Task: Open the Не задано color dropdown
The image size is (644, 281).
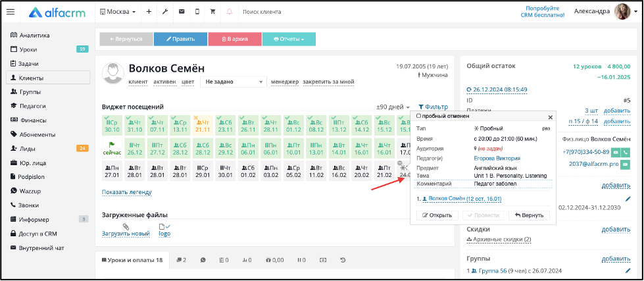Action: (x=234, y=82)
